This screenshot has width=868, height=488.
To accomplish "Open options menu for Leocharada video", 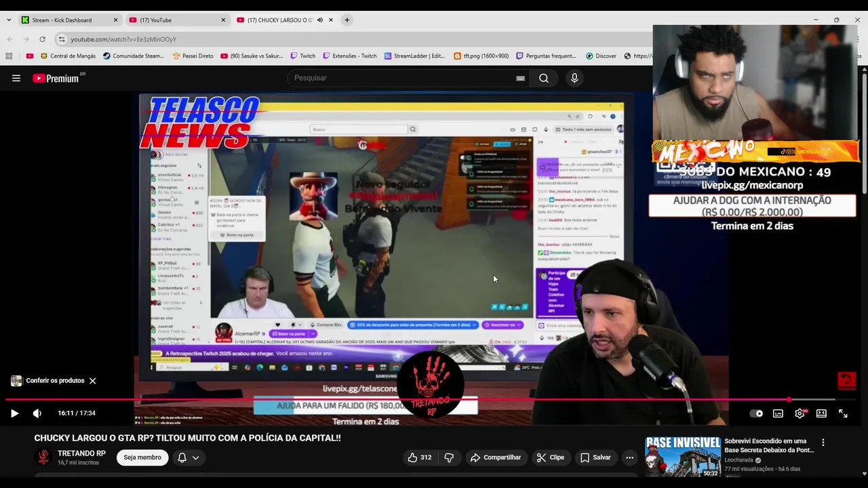I will coord(823,443).
